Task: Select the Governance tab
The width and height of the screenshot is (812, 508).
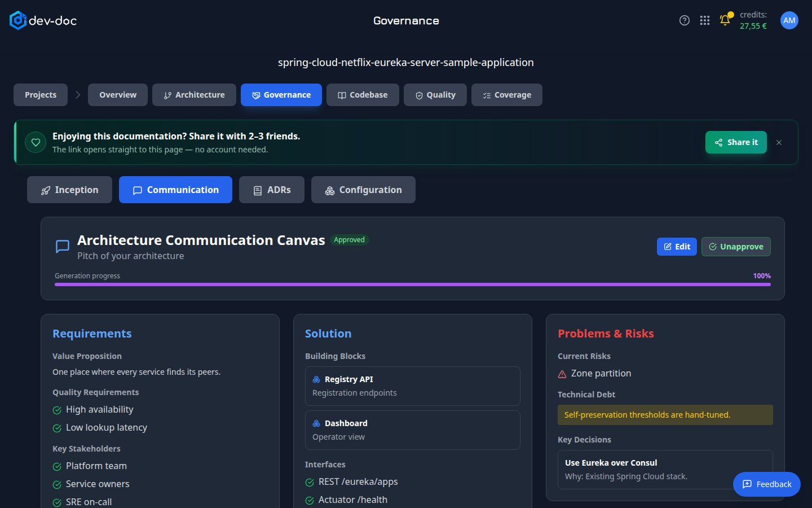Action: pyautogui.click(x=281, y=95)
